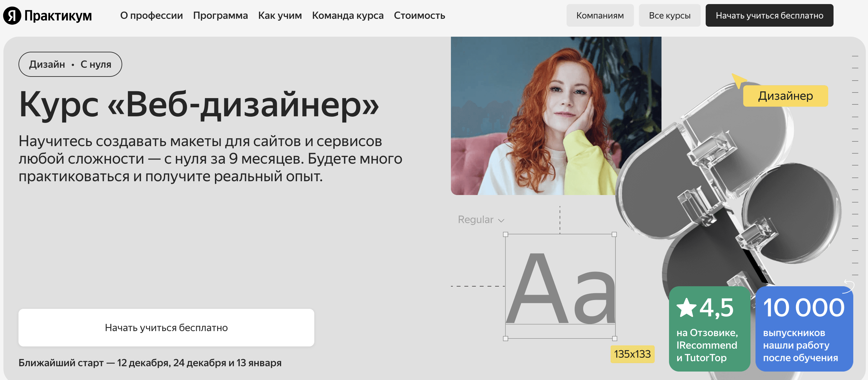Click the 135x133 size label
This screenshot has width=868, height=380.
(x=632, y=354)
